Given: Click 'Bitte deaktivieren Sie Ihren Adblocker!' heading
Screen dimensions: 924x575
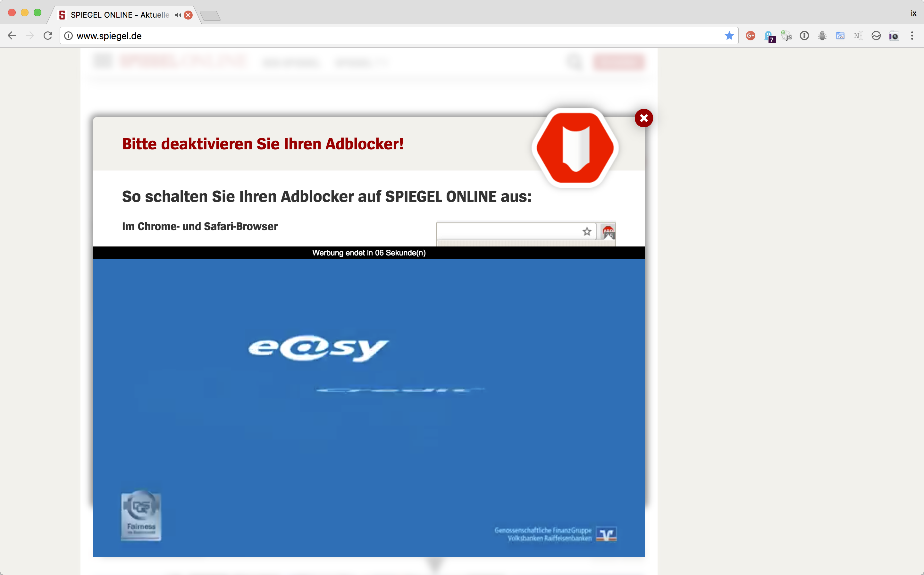Looking at the screenshot, I should (x=263, y=144).
